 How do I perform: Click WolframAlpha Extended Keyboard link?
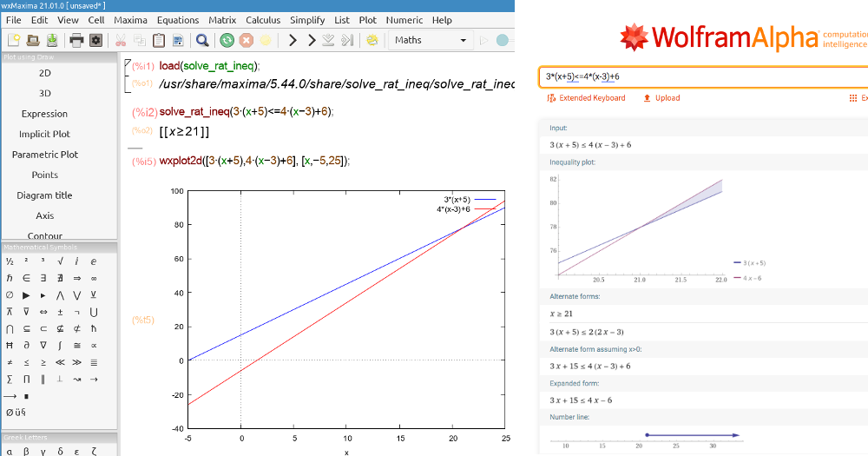586,97
